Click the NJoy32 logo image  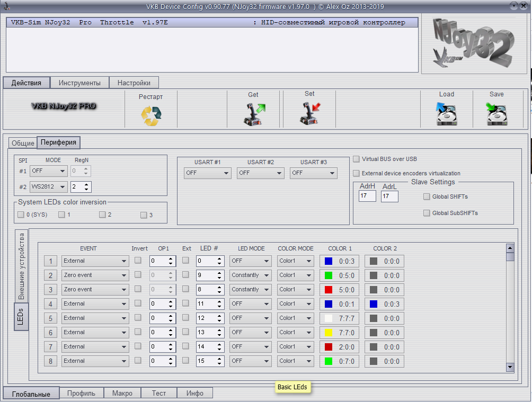(473, 44)
